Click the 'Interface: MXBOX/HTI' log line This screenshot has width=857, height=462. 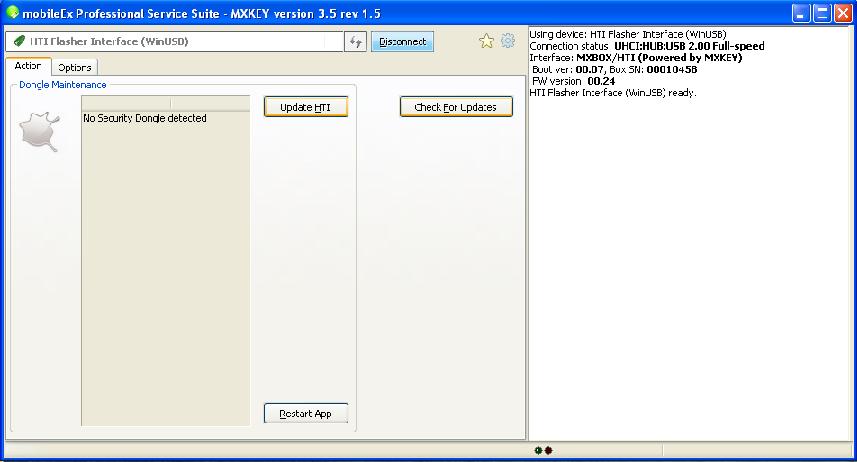tap(636, 57)
